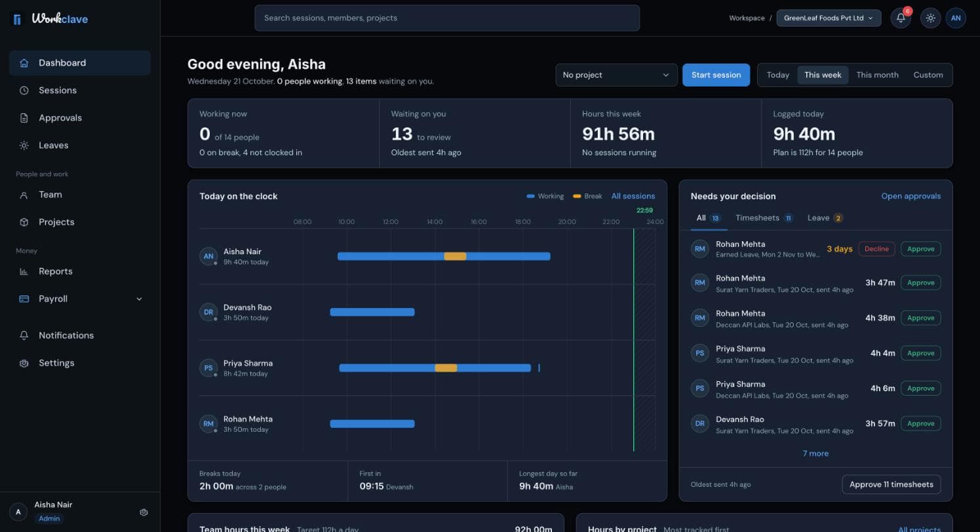Click Start session button
This screenshot has height=532, width=980.
(716, 75)
